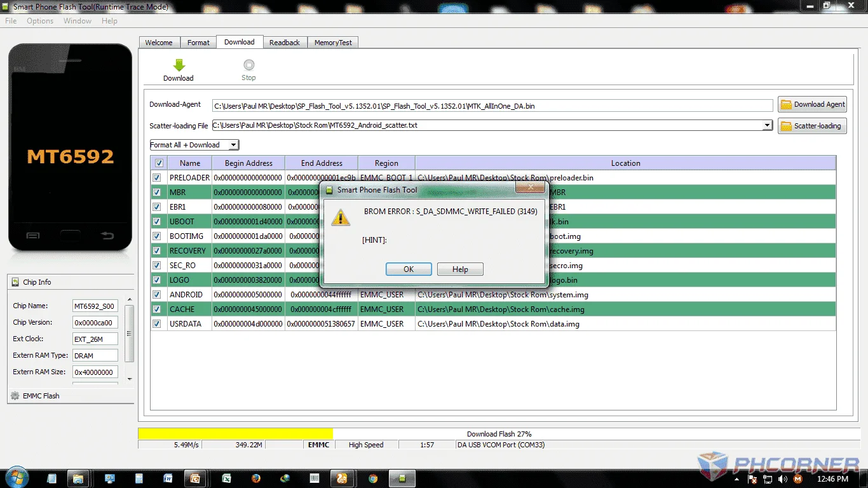Open the File menu

(11, 21)
